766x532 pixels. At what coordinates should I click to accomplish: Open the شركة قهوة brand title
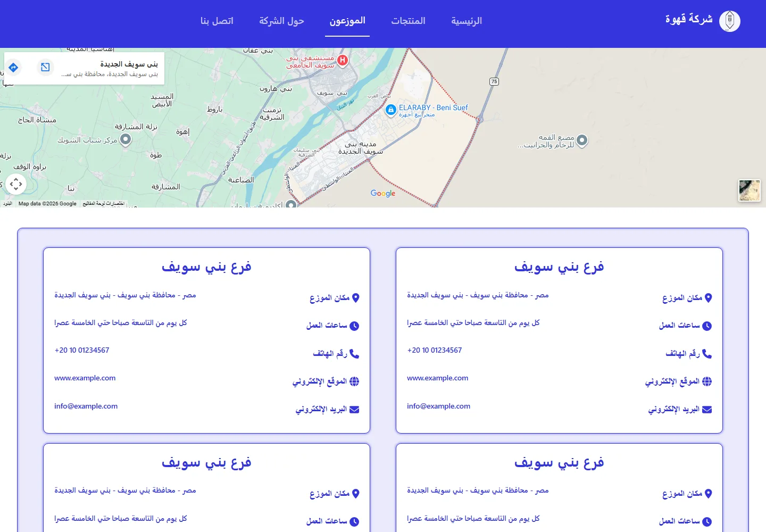pyautogui.click(x=689, y=19)
